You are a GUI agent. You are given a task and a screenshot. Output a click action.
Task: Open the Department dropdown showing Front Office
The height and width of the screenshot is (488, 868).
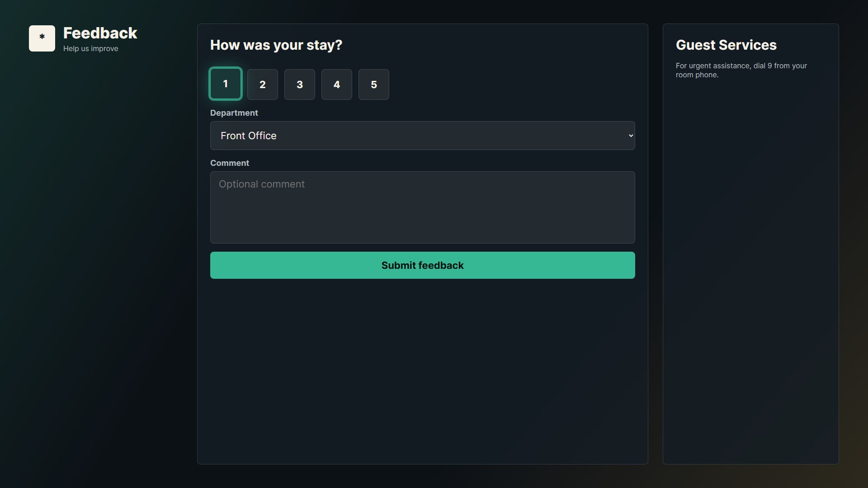point(423,136)
